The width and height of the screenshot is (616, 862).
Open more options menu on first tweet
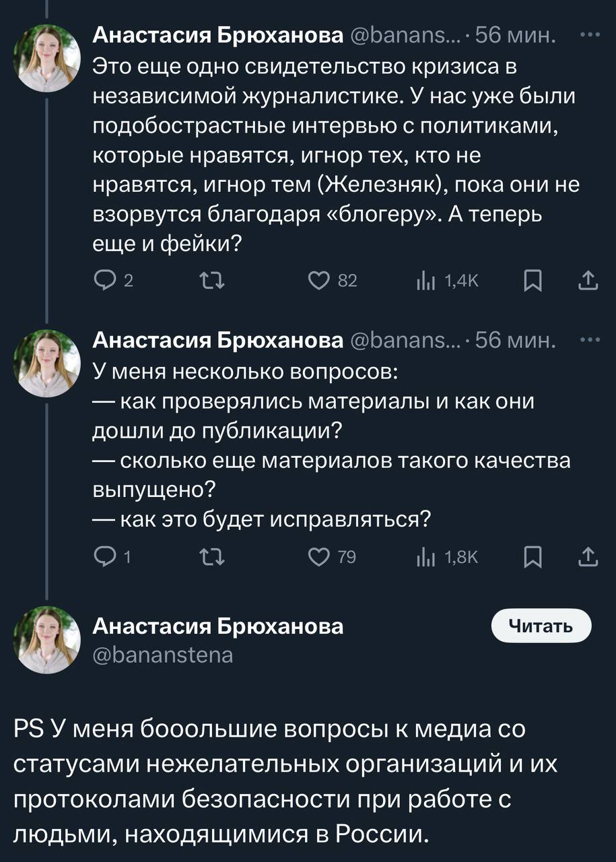tap(590, 36)
